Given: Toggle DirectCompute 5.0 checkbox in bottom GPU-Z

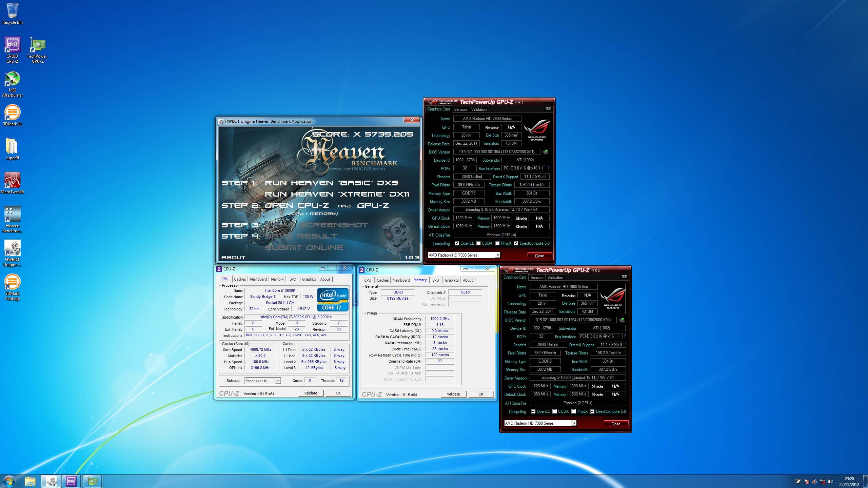Looking at the screenshot, I should [592, 411].
